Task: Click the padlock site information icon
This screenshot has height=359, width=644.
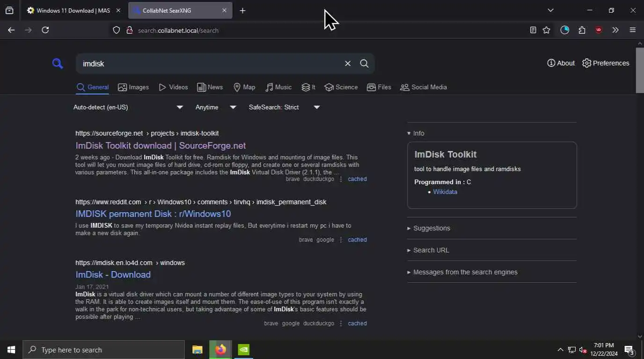Action: point(130,30)
